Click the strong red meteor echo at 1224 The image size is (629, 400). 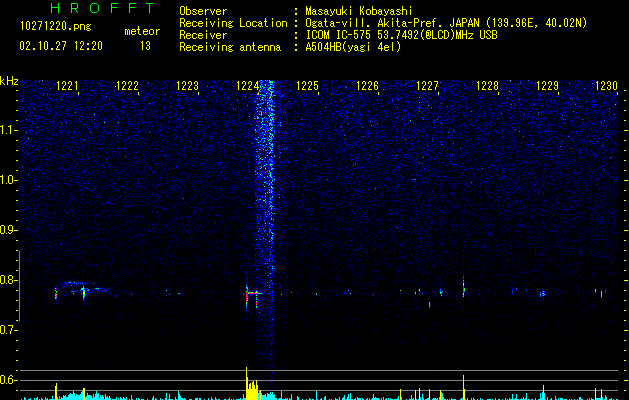(x=248, y=297)
